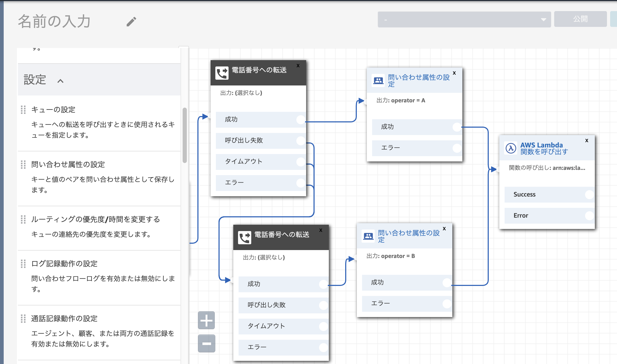
Task: Open the version dropdown next to 公開
Action: pyautogui.click(x=544, y=19)
